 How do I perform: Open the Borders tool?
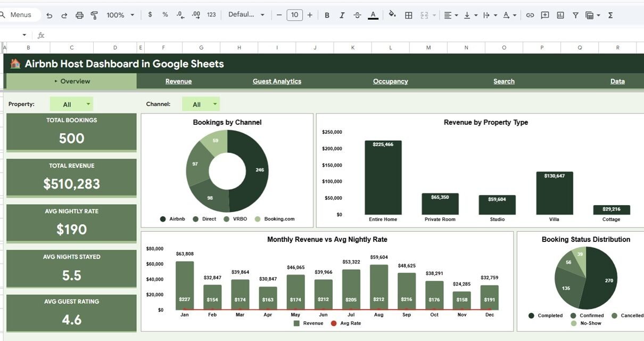click(409, 15)
